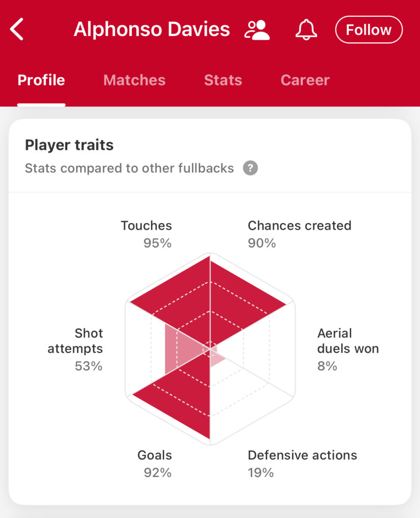Tap the question mark help icon
420x518 pixels.
(250, 168)
